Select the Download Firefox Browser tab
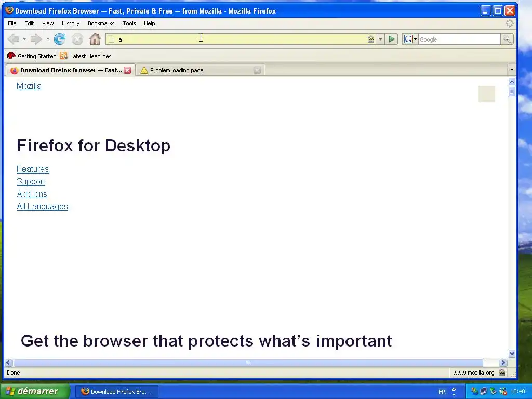532x399 pixels. [x=70, y=70]
